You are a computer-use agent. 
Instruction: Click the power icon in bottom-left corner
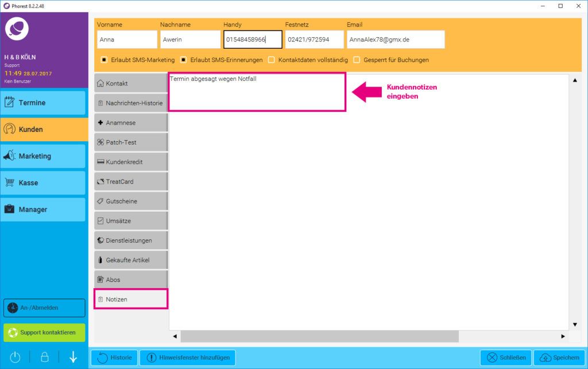pyautogui.click(x=15, y=357)
